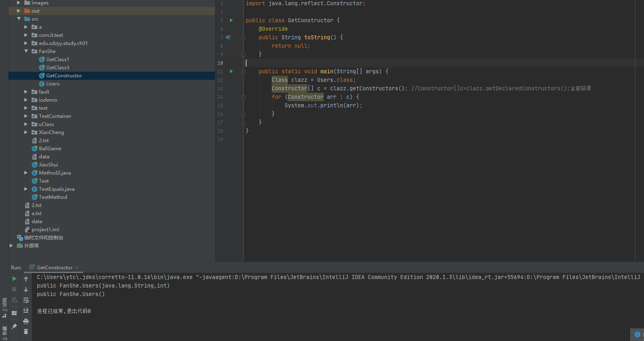
Task: Open TextMethod class in project tree
Action: pos(53,197)
